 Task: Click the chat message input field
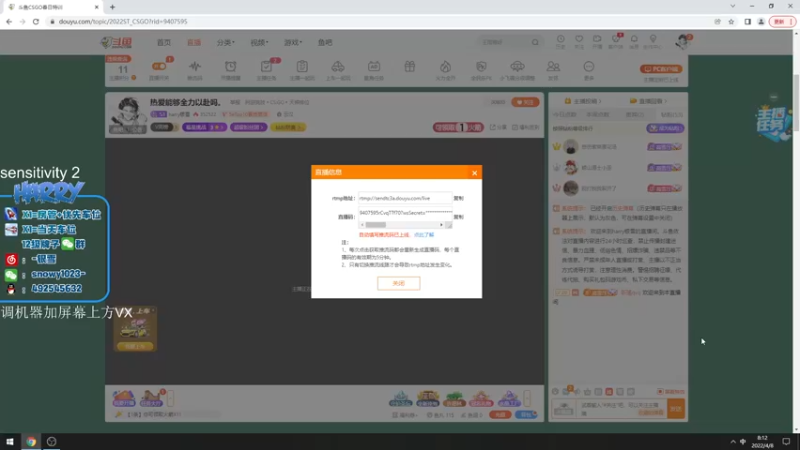(622, 409)
